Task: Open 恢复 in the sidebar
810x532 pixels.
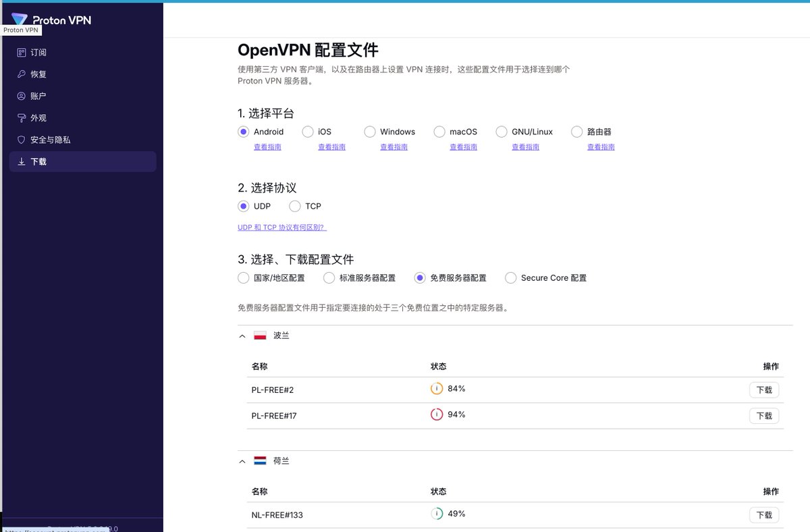Action: click(82, 74)
